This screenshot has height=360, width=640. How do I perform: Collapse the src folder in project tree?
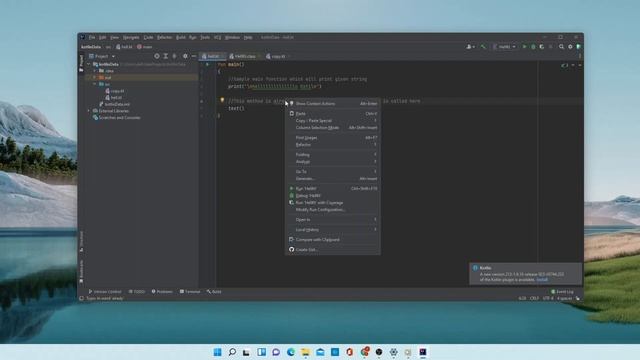point(95,84)
